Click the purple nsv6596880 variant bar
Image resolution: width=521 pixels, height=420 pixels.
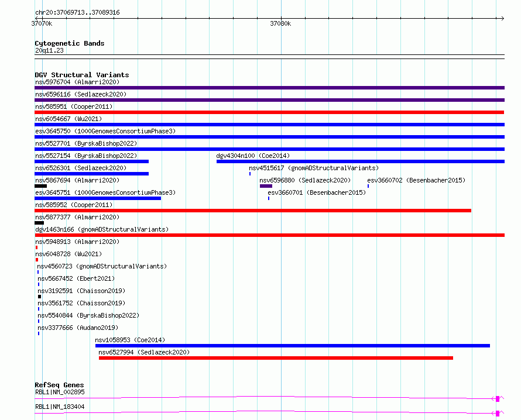pos(266,186)
